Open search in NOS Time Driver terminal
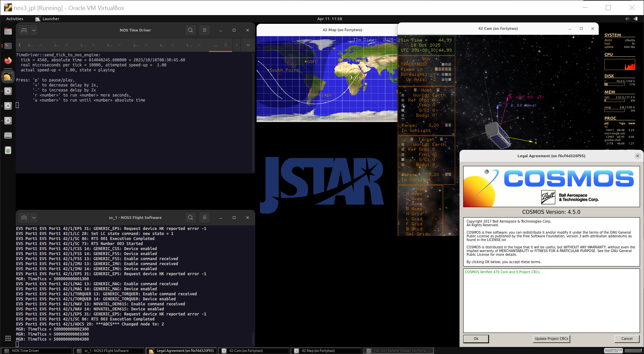The width and height of the screenshot is (644, 354). pos(191,30)
